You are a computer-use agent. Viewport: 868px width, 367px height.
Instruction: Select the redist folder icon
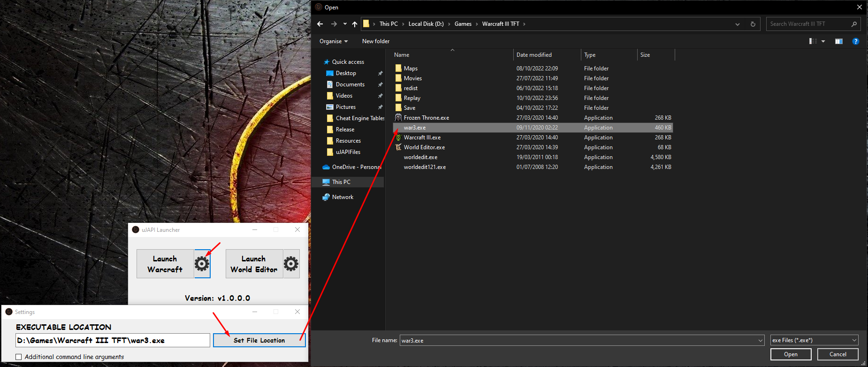tap(398, 88)
